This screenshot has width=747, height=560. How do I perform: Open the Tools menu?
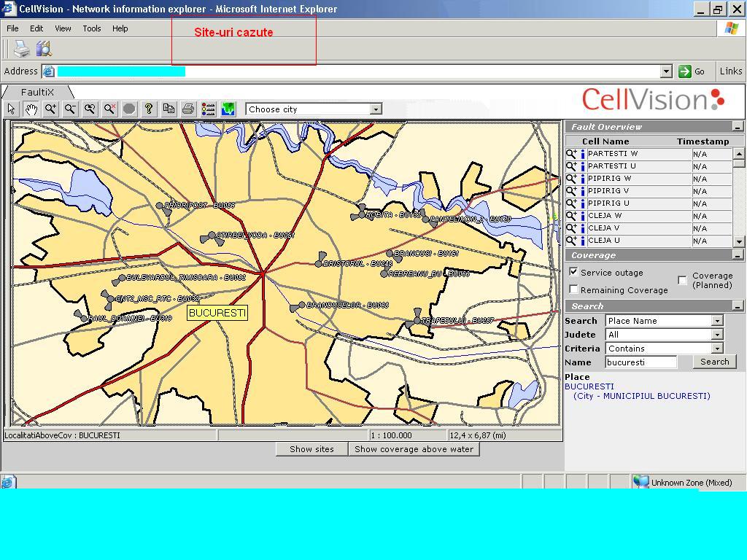point(91,28)
